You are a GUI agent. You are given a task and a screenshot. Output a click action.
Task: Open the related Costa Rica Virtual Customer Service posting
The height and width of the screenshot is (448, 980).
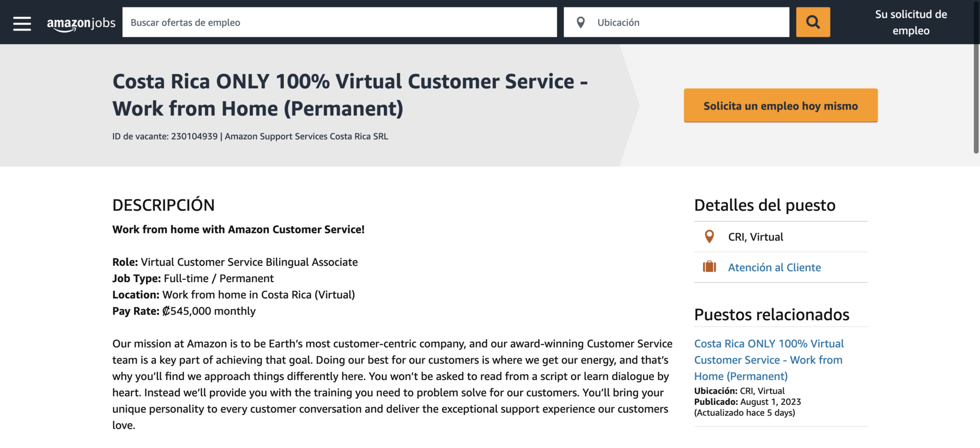coord(768,360)
